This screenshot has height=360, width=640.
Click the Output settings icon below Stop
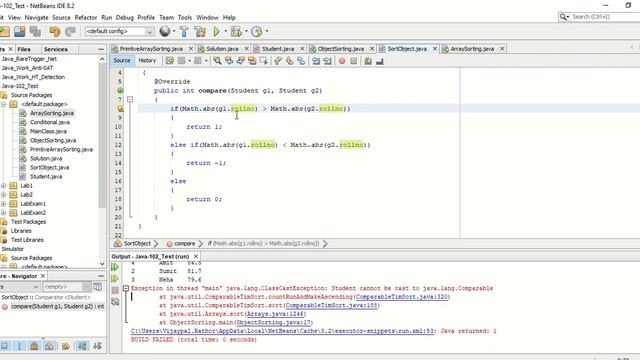click(x=115, y=302)
